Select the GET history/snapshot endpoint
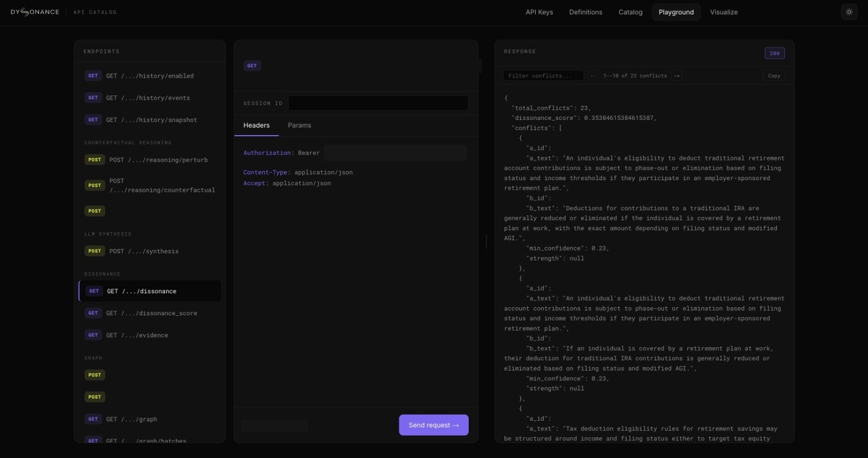Image resolution: width=868 pixels, height=458 pixels. click(150, 120)
